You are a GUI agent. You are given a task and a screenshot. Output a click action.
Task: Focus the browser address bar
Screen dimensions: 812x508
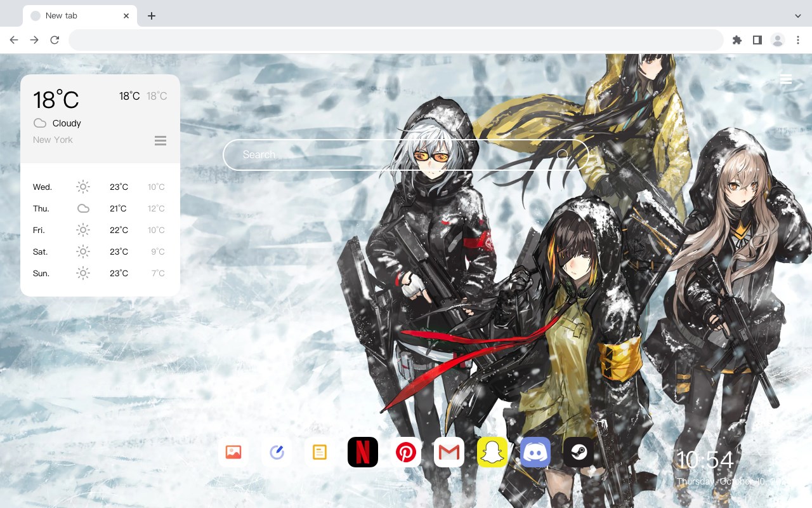(x=396, y=40)
